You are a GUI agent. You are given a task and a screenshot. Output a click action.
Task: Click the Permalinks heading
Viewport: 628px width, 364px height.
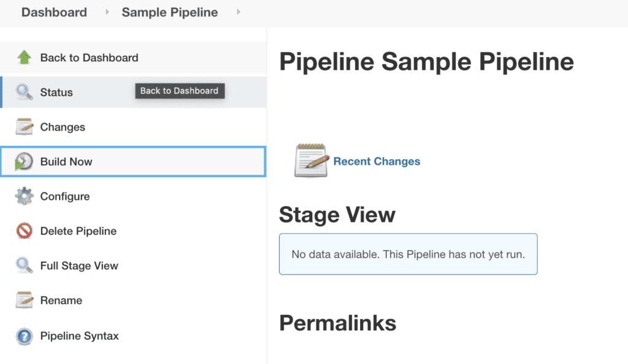[x=338, y=323]
